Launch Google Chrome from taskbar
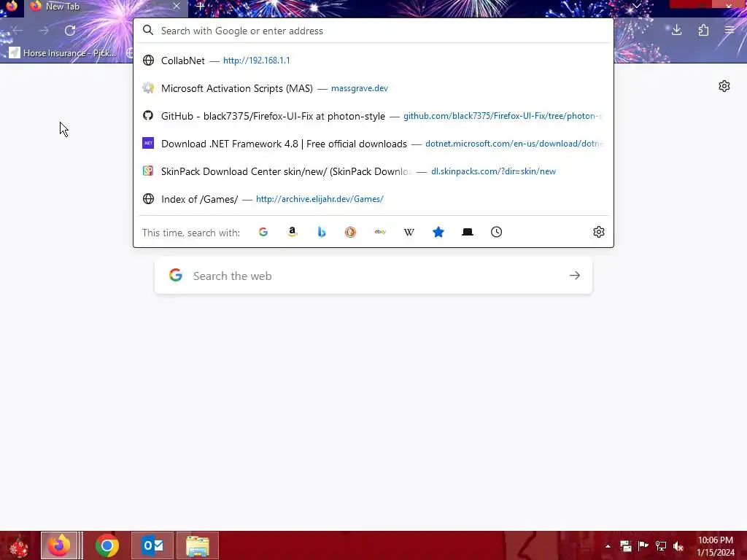 click(107, 545)
